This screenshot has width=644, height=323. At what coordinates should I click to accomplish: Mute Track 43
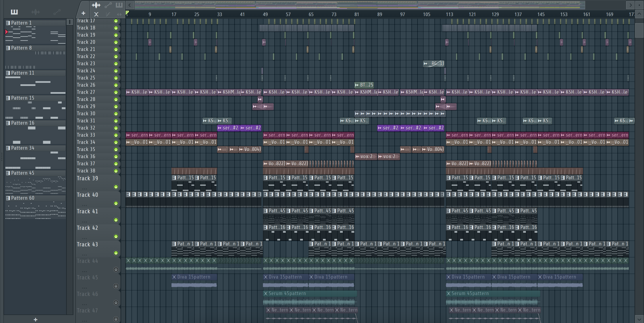(x=116, y=253)
